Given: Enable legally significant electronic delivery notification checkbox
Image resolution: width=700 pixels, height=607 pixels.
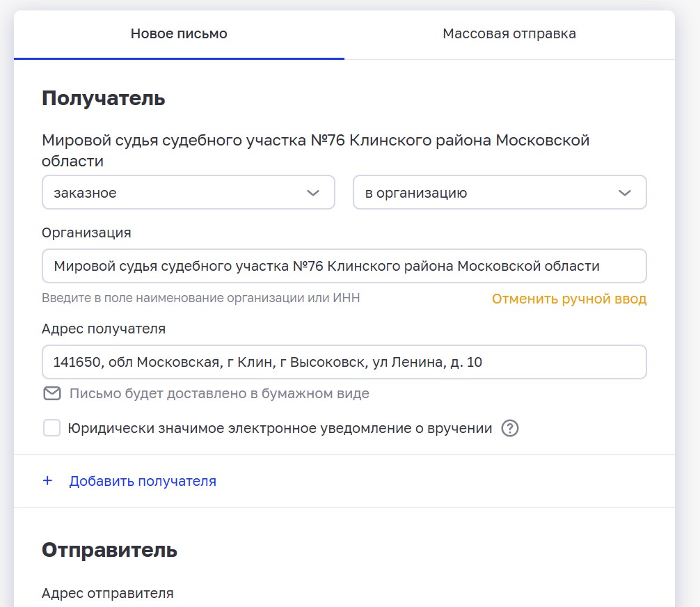Looking at the screenshot, I should [52, 428].
